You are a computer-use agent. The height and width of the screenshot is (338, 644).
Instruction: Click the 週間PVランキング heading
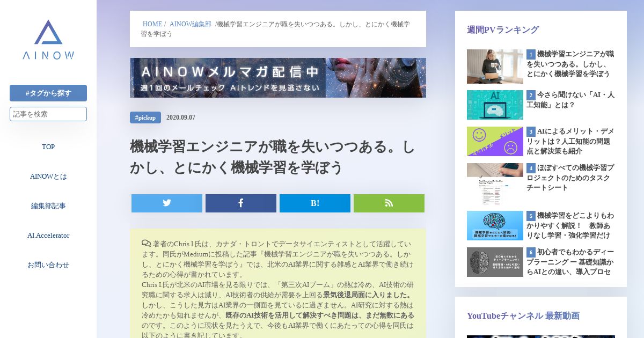click(503, 30)
